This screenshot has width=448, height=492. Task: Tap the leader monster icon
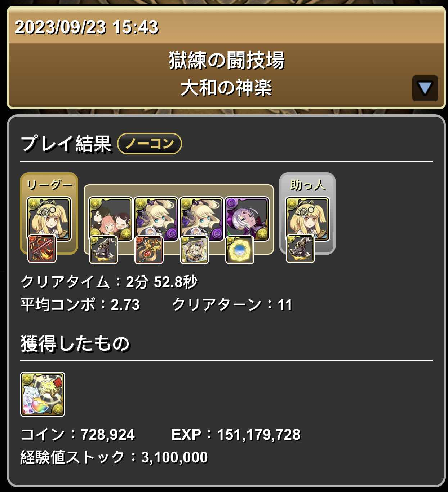coord(49,219)
